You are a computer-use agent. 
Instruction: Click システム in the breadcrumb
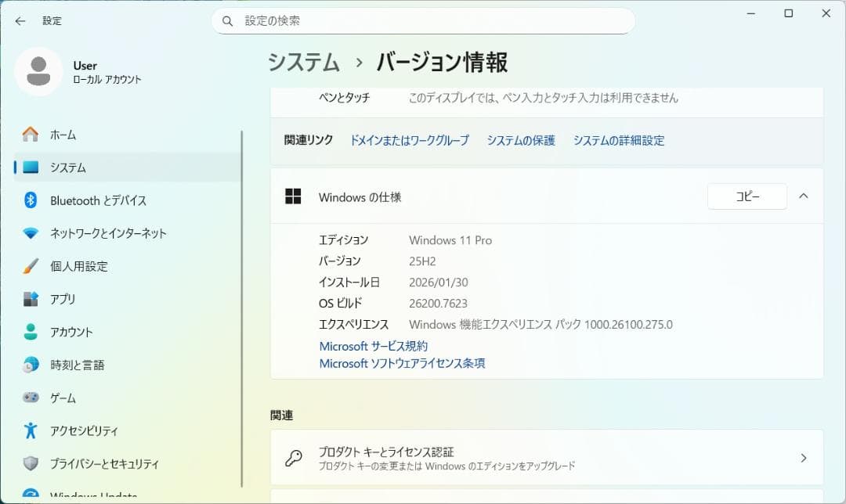pyautogui.click(x=304, y=62)
